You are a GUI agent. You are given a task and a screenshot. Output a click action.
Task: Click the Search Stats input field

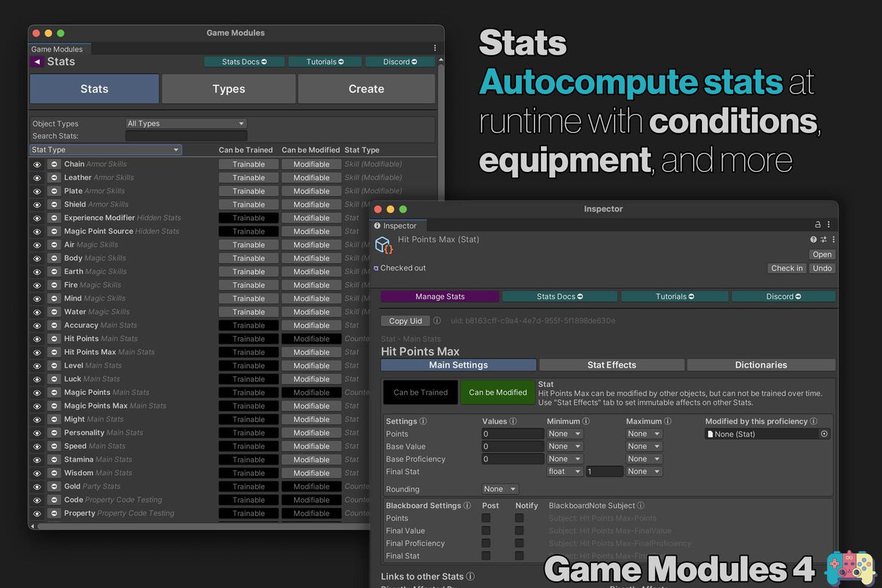(186, 136)
